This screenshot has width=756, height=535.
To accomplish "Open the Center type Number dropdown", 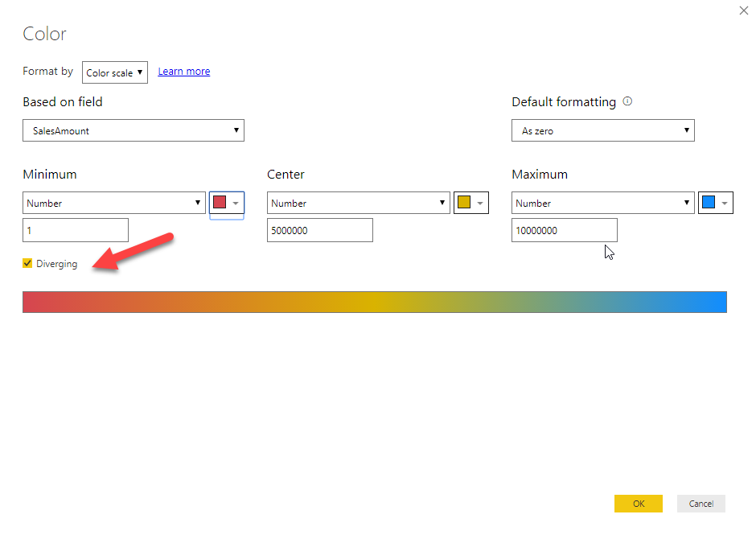I will pos(359,203).
